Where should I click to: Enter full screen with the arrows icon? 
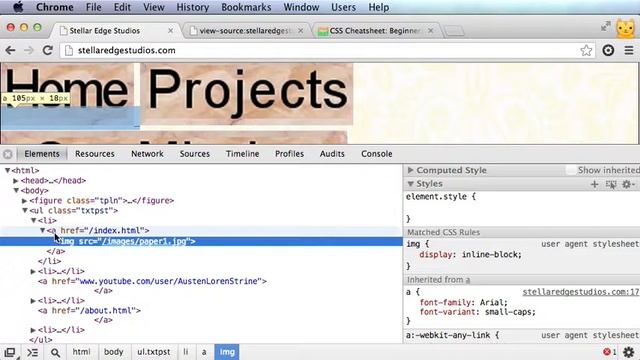pyautogui.click(x=606, y=27)
